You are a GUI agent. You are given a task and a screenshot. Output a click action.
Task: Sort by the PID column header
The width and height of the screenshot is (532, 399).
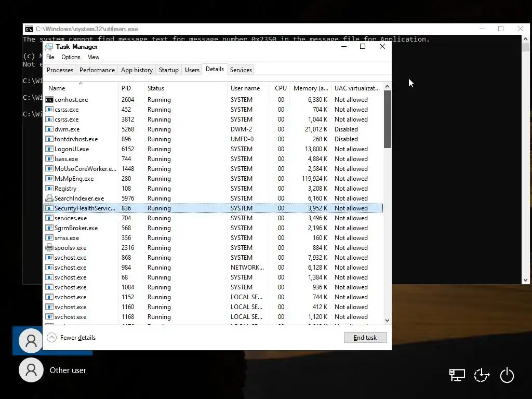(x=131, y=88)
